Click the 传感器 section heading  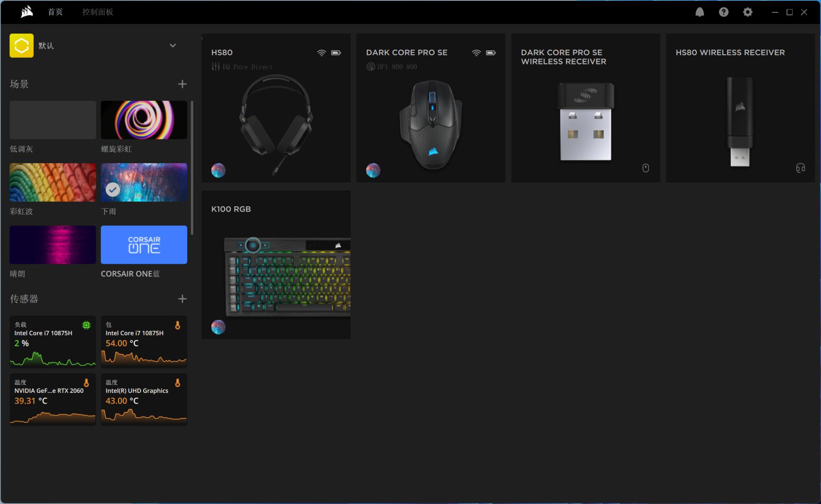(x=24, y=299)
